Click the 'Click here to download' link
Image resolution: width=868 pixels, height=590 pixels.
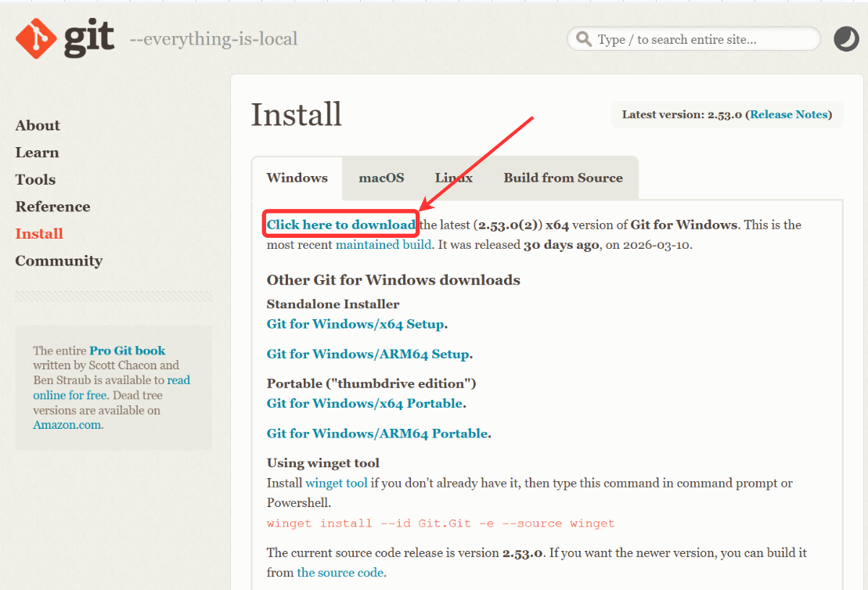[x=341, y=225]
